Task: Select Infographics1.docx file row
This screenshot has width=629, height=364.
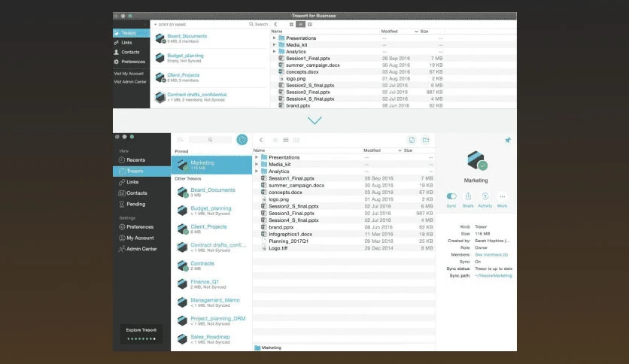Action: [344, 234]
